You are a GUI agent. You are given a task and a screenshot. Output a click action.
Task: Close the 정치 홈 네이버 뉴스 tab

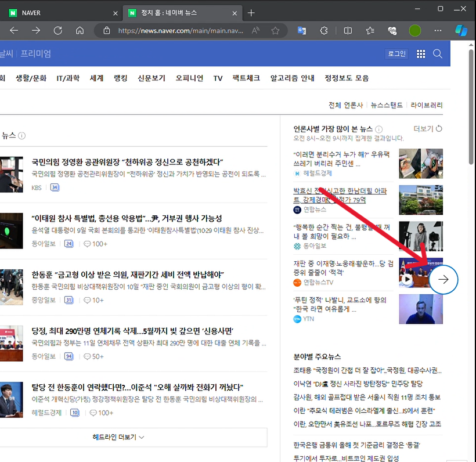[x=235, y=13]
